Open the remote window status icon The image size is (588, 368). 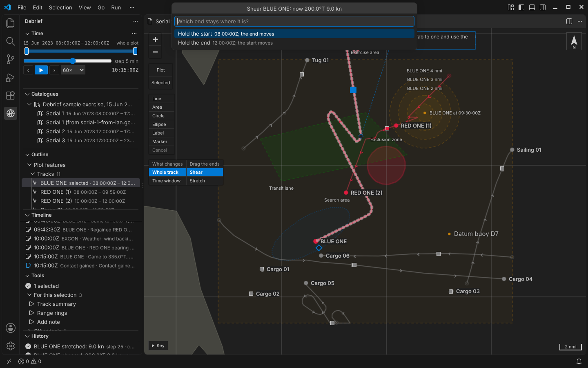pos(9,361)
